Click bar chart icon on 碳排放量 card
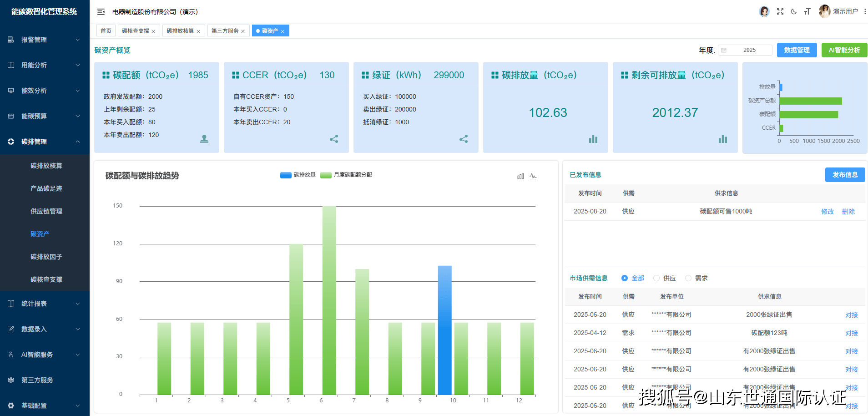The height and width of the screenshot is (416, 868). point(593,139)
